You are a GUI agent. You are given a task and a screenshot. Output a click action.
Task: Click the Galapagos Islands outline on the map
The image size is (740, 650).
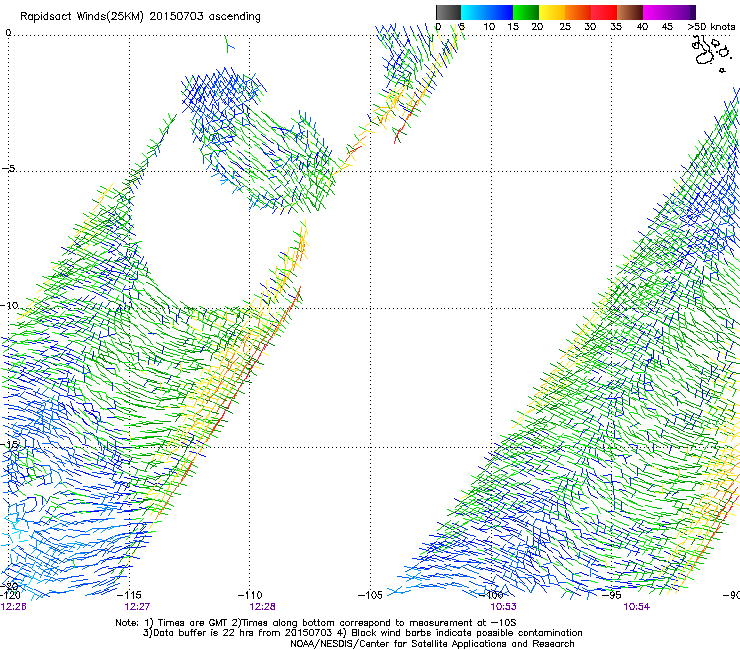(x=711, y=53)
